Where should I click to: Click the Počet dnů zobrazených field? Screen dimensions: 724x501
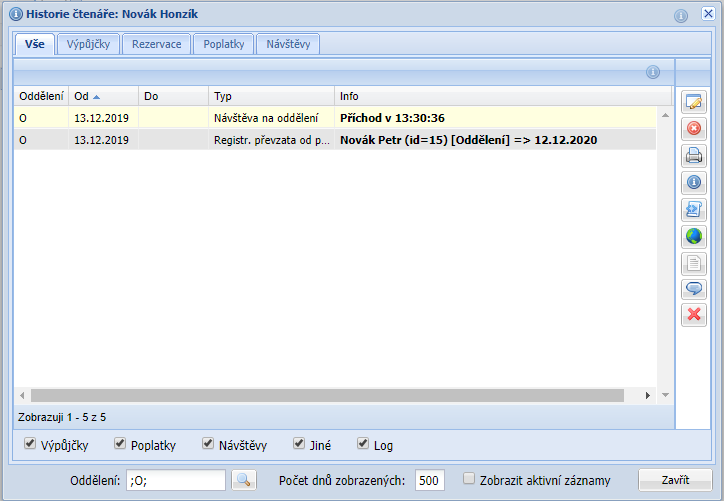[429, 480]
